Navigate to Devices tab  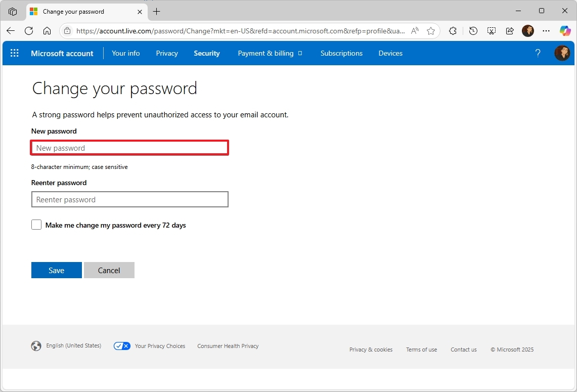pos(390,54)
